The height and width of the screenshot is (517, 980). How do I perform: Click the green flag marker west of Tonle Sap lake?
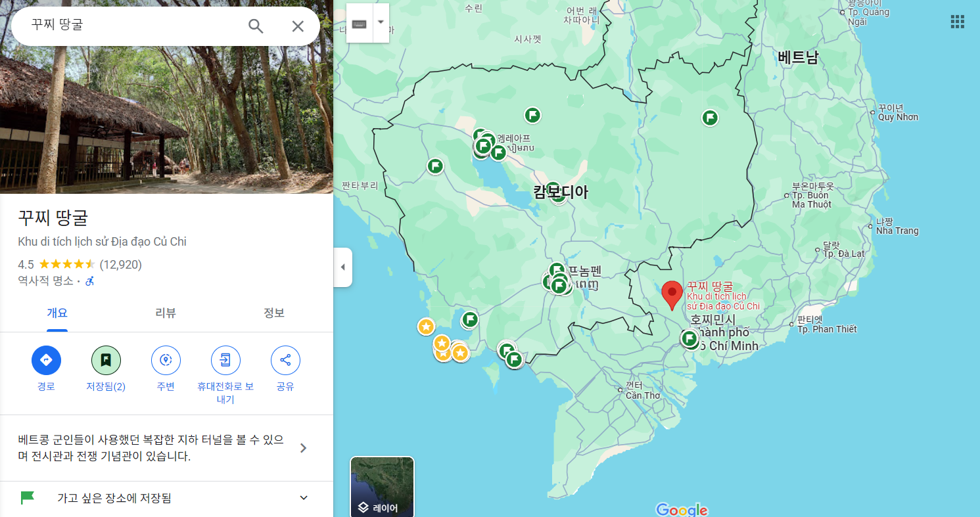pos(435,166)
